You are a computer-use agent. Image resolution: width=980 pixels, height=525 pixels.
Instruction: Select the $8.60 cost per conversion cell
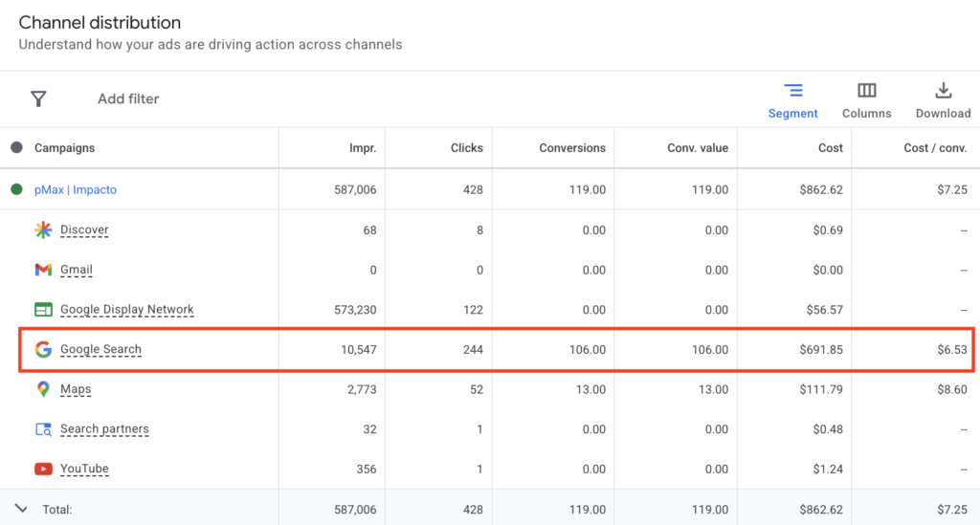click(952, 389)
